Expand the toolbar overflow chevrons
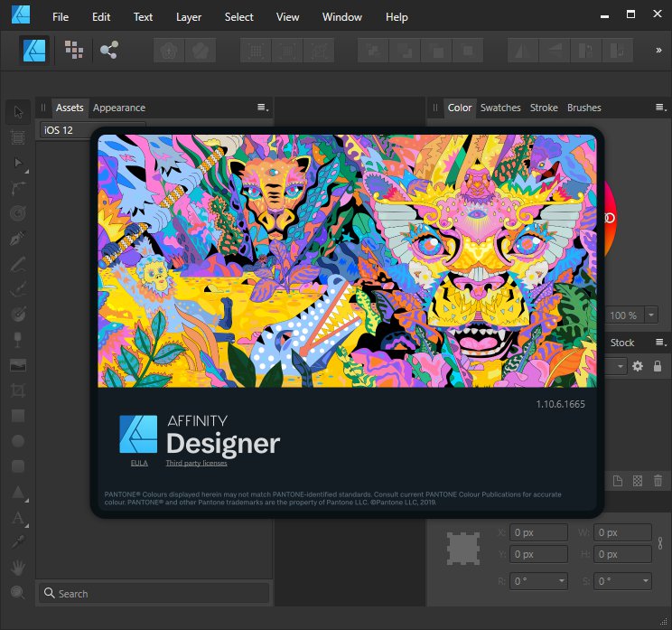 658,51
